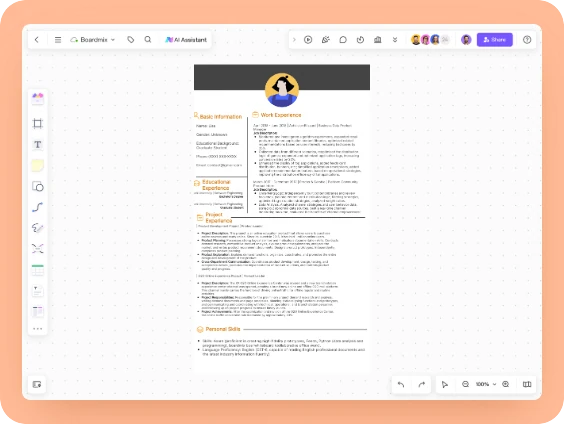Select the Text tool
Viewport: 564px width, 424px height.
point(37,145)
